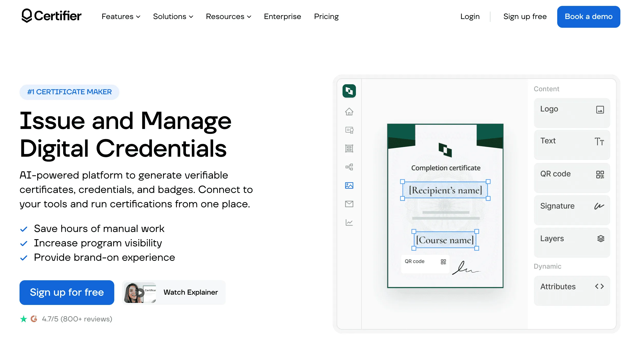Select the [Recipient's name] field on certificate

pos(445,190)
